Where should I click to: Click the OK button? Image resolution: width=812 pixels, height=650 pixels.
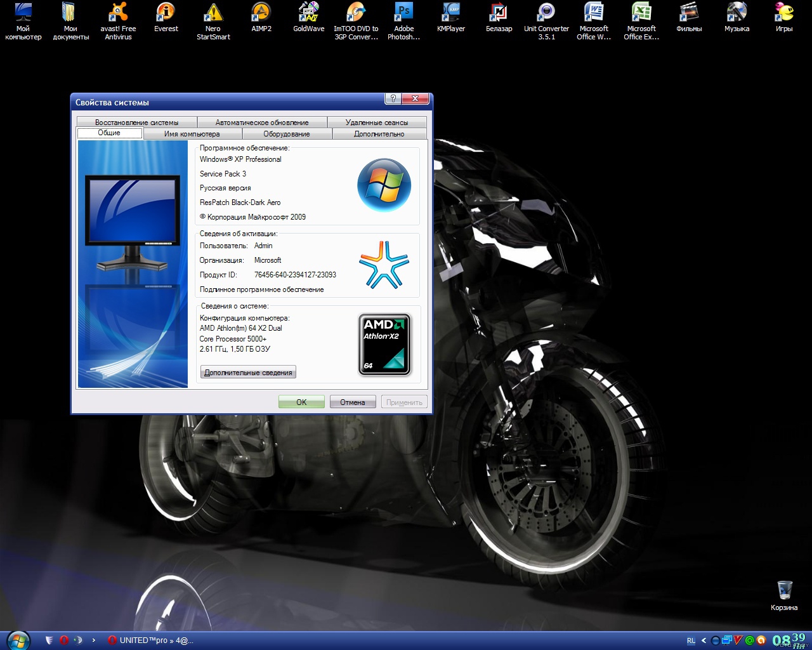[x=301, y=402]
